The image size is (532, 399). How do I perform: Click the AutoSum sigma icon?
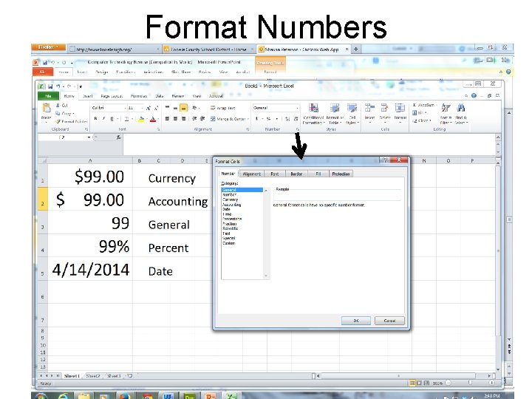pyautogui.click(x=415, y=105)
